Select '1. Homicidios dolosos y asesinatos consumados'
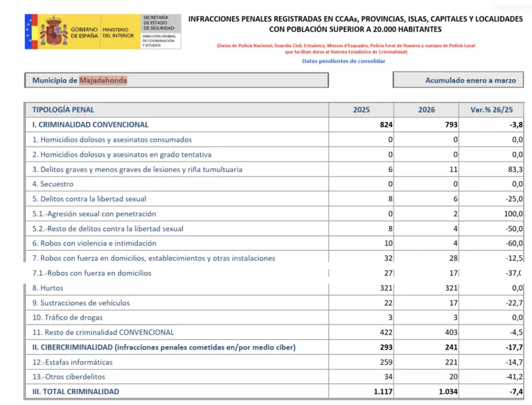This screenshot has width=532, height=405. click(112, 139)
